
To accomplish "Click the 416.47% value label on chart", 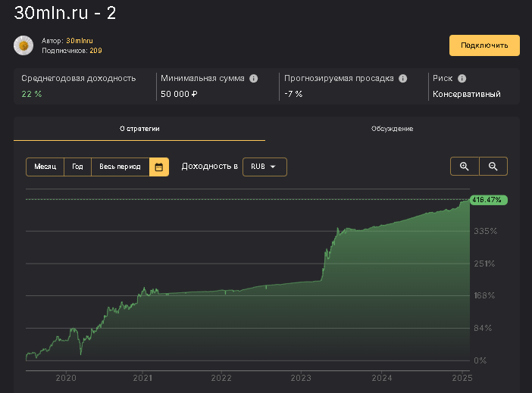I will click(488, 200).
